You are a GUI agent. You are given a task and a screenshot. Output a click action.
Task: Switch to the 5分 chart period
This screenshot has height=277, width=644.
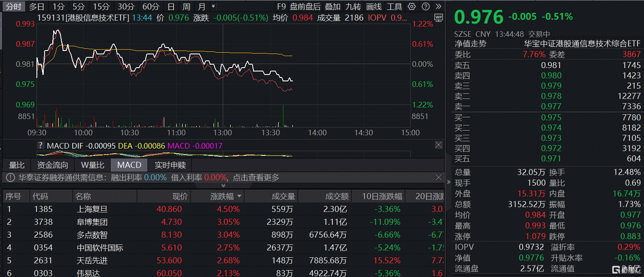coord(78,6)
